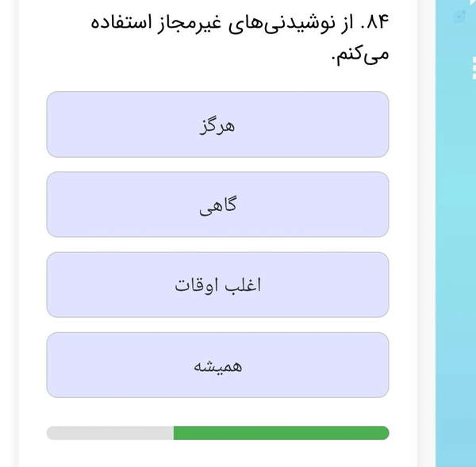This screenshot has width=476, height=467.
Task: Click the grey unfilled part of the progress bar
Action: pos(110,433)
